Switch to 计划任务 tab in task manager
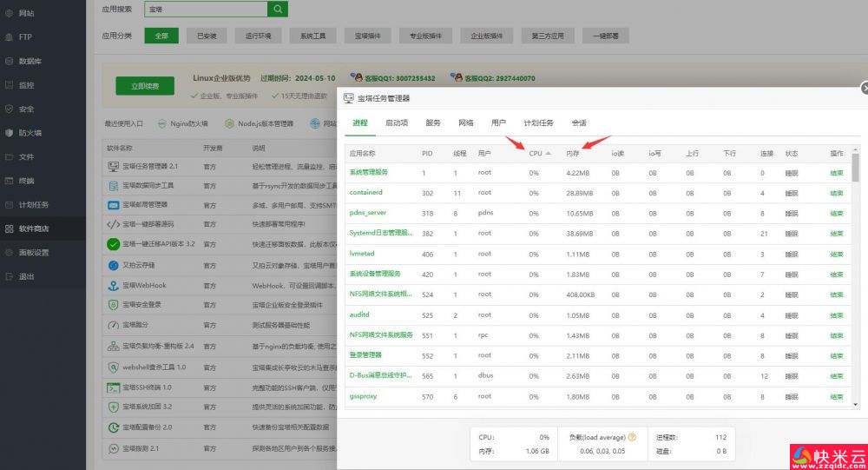The width and height of the screenshot is (868, 470). 538,122
